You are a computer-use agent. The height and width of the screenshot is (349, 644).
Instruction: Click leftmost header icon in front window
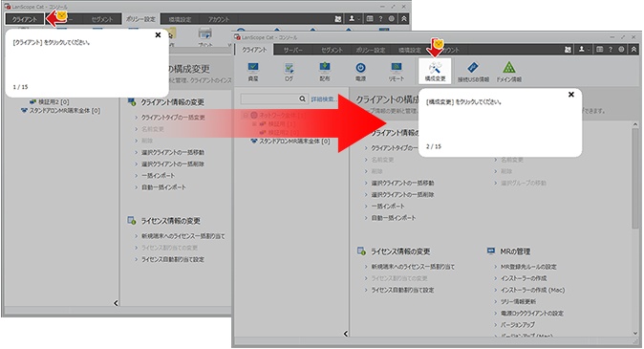coord(568,50)
